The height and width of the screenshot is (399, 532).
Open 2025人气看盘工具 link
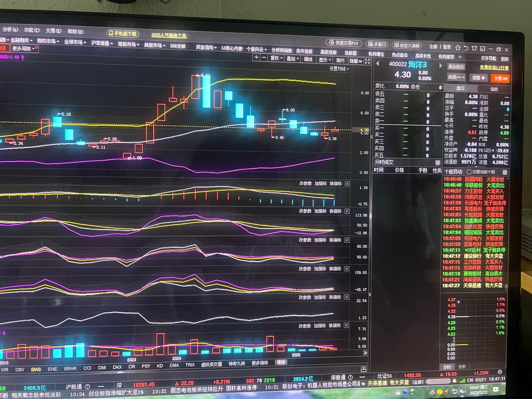coord(169,36)
